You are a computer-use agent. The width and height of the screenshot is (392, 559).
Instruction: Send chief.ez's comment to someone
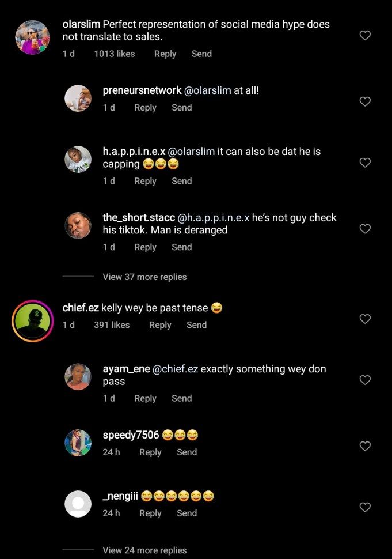196,325
